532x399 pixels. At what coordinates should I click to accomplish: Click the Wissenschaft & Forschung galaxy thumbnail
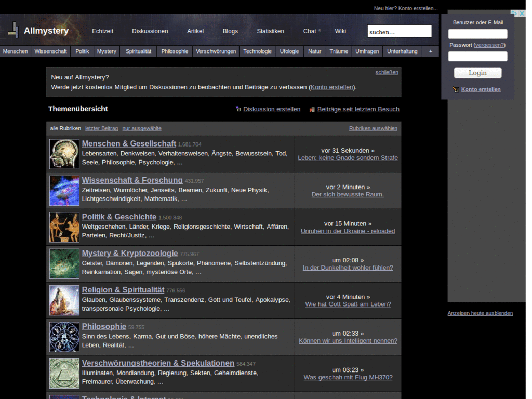click(64, 191)
